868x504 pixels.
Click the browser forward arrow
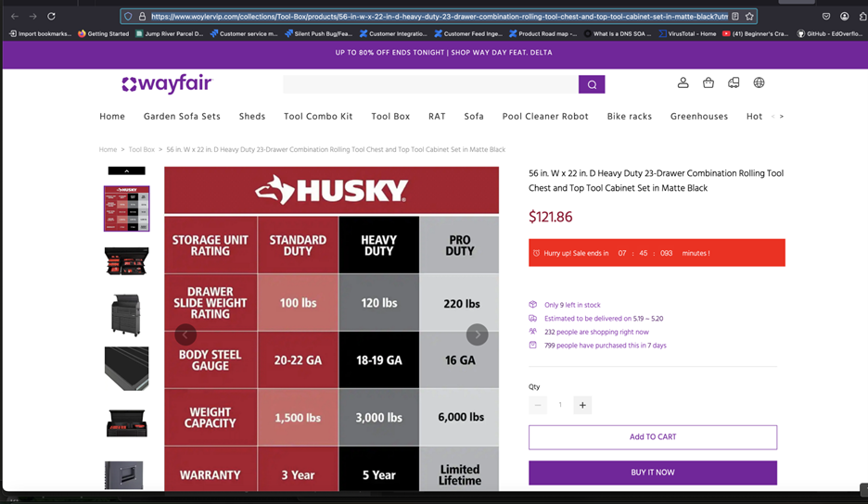point(32,17)
